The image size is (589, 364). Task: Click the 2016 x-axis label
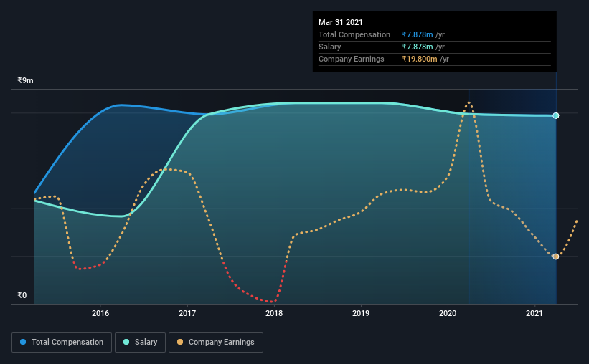click(100, 313)
